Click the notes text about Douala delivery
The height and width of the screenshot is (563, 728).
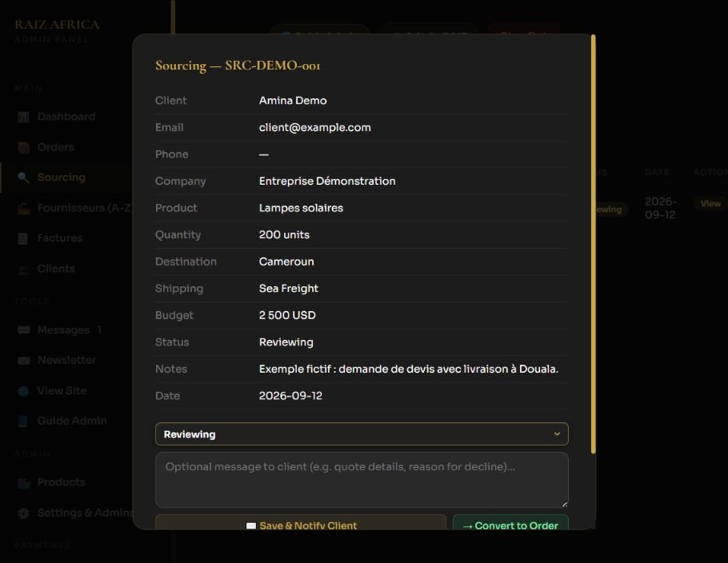tap(409, 369)
